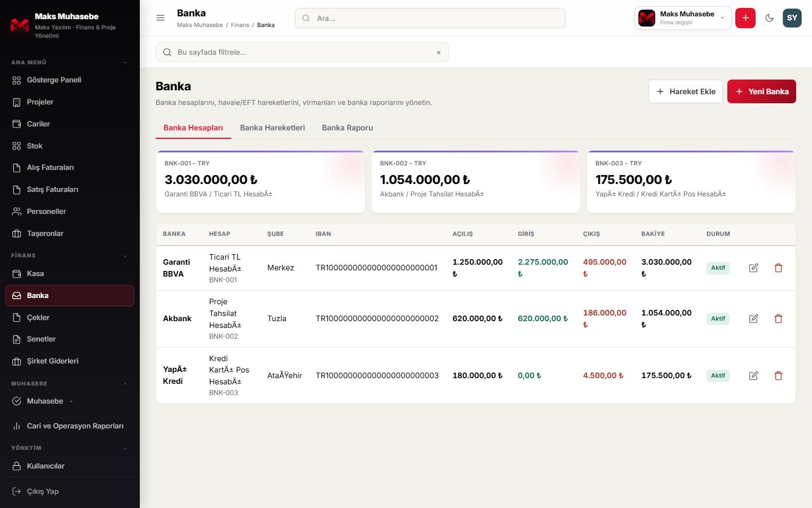Image resolution: width=812 pixels, height=508 pixels.
Task: Collapse sidebar using hamburger menu icon
Action: [x=160, y=18]
